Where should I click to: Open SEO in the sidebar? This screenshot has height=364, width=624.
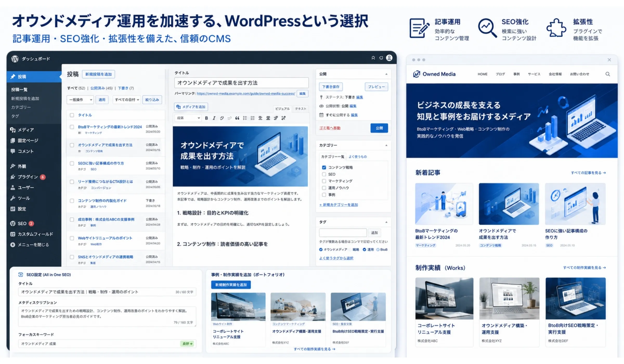click(22, 223)
